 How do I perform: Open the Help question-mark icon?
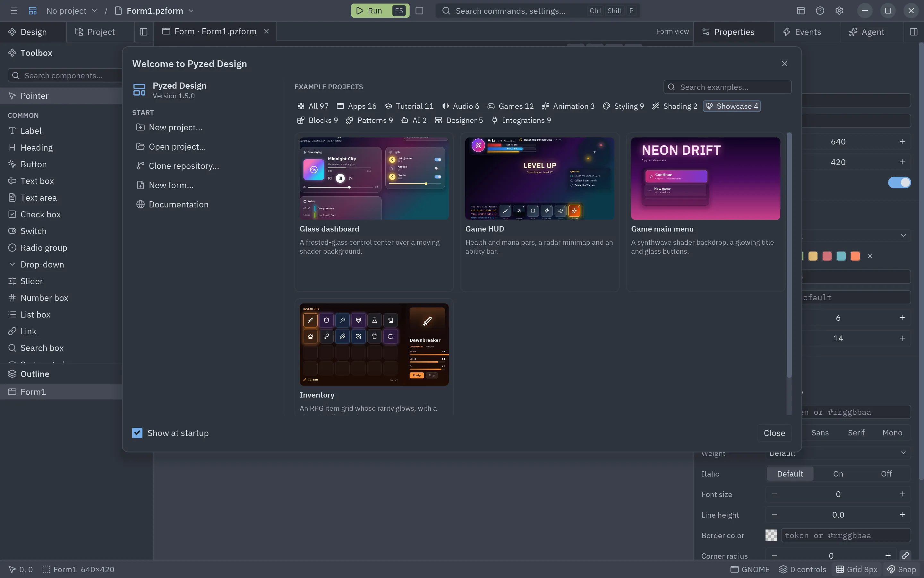(820, 11)
